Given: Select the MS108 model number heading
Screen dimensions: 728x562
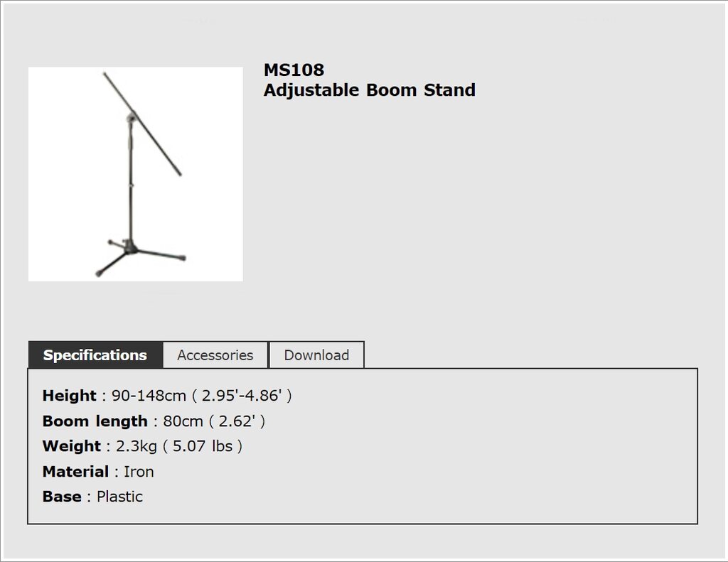Looking at the screenshot, I should click(x=294, y=70).
